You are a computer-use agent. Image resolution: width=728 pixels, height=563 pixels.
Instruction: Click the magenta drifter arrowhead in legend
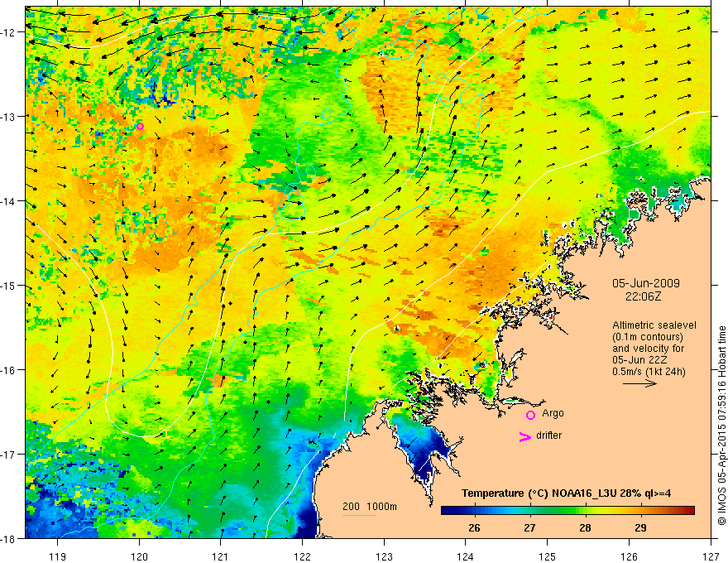(x=524, y=436)
